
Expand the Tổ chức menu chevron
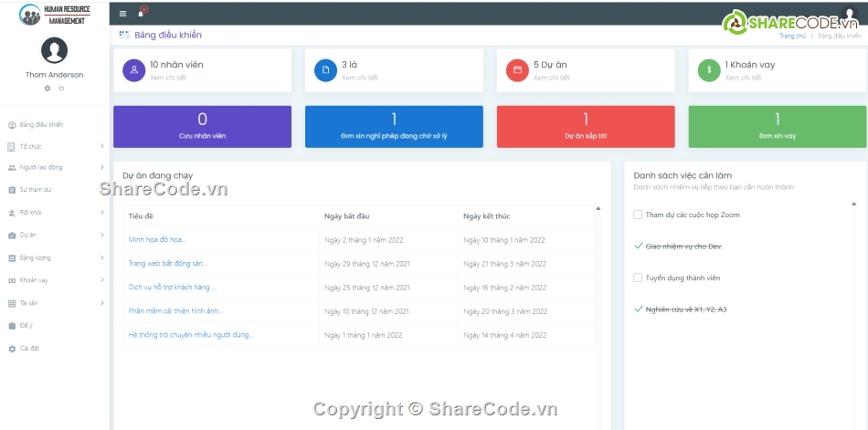pos(101,146)
